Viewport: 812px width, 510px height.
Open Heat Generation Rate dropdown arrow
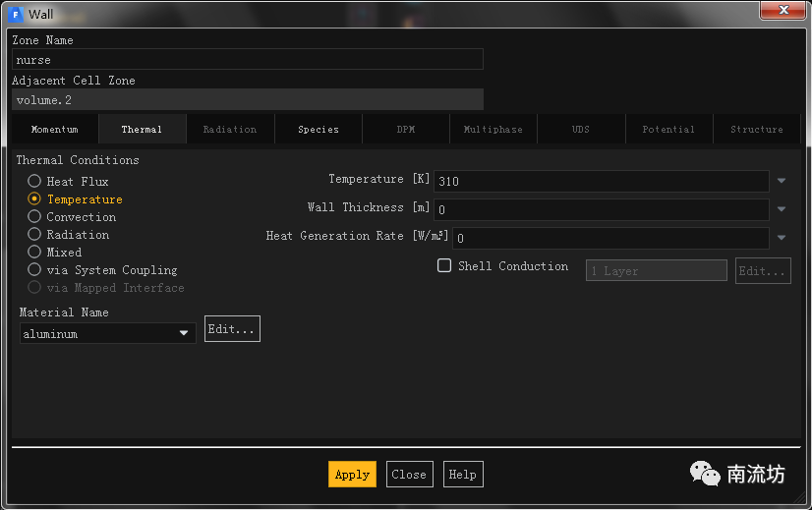[x=782, y=238]
